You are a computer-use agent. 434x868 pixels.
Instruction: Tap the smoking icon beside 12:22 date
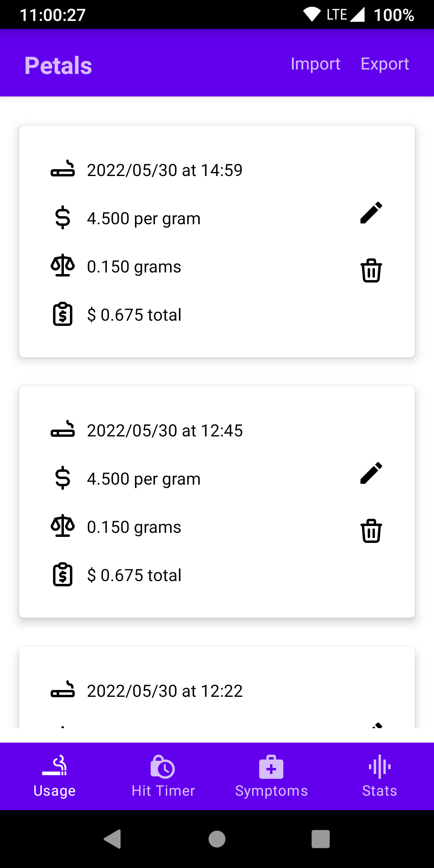[63, 690]
